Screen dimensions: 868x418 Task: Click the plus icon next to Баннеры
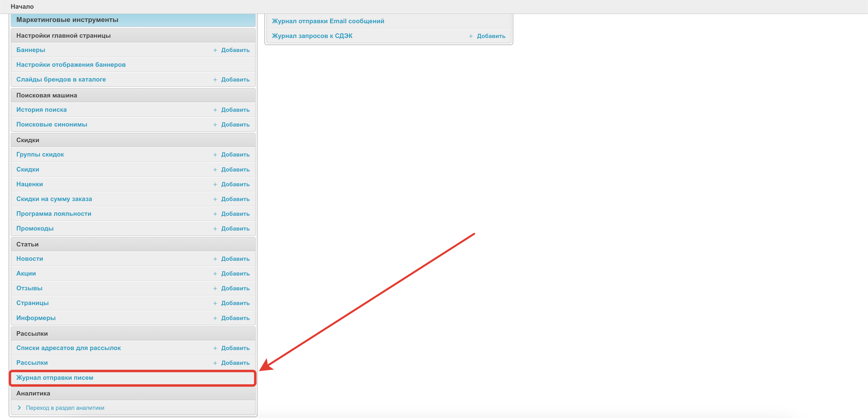(x=215, y=50)
